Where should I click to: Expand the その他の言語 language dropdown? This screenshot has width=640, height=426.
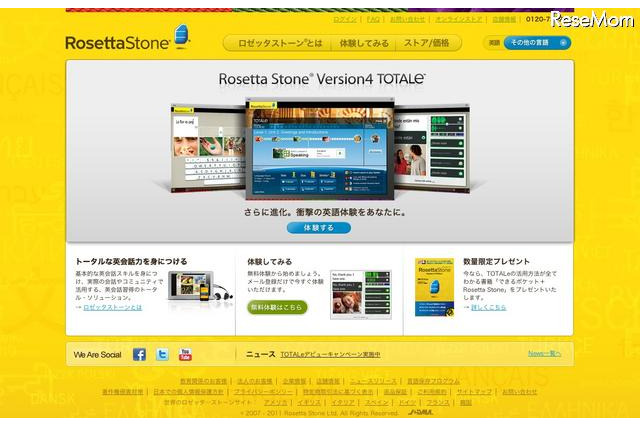click(537, 42)
